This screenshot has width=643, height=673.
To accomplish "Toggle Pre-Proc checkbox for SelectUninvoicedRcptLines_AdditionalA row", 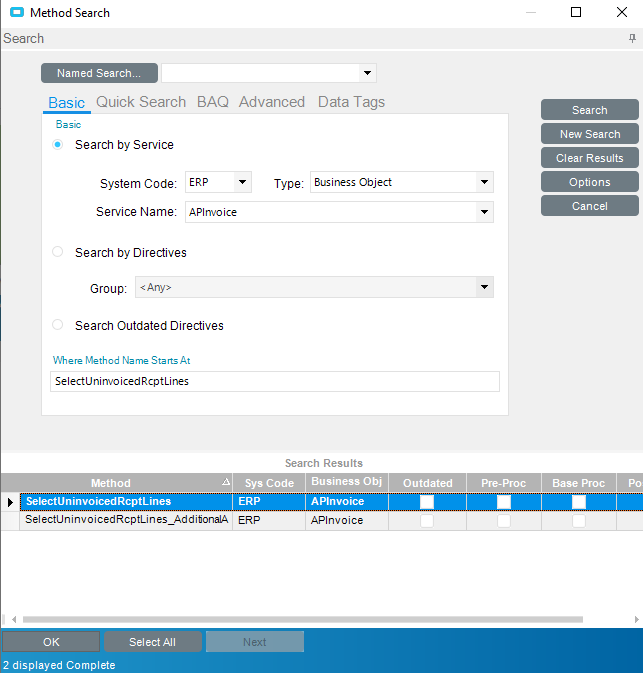I will [x=503, y=521].
